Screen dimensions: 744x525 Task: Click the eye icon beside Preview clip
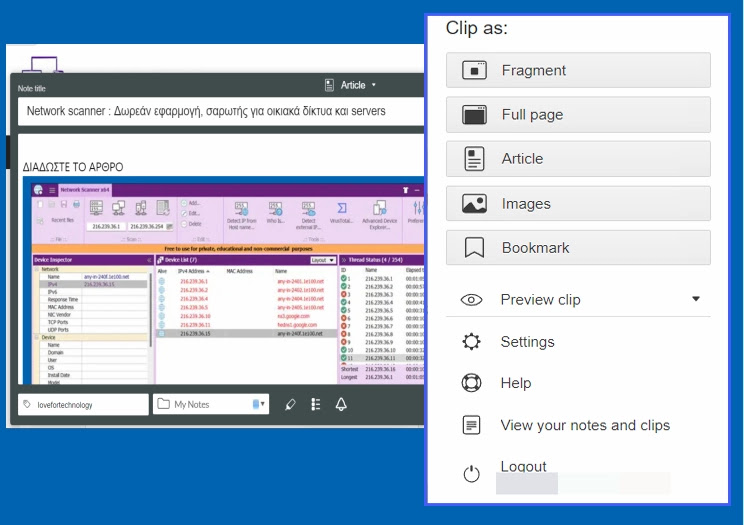click(x=471, y=300)
